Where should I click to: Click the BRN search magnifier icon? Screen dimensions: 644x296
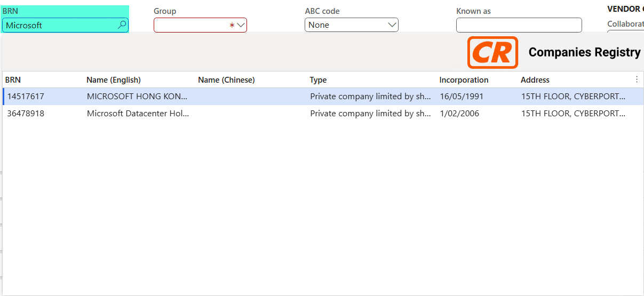[122, 25]
